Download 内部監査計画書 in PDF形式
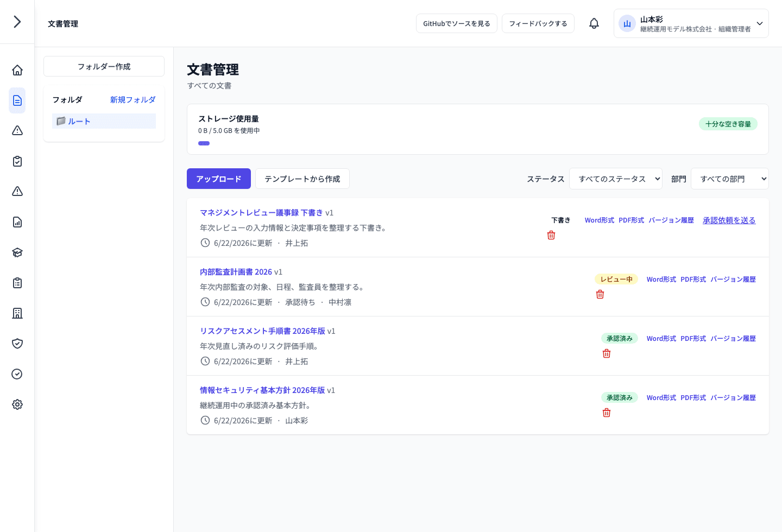Viewport: 782px width, 532px height. pyautogui.click(x=693, y=280)
